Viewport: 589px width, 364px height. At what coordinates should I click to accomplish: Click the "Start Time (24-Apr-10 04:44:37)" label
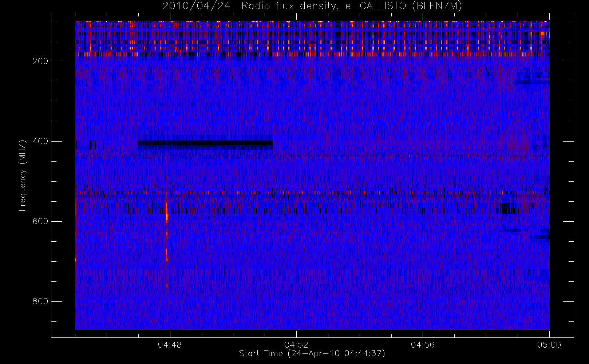pyautogui.click(x=312, y=353)
